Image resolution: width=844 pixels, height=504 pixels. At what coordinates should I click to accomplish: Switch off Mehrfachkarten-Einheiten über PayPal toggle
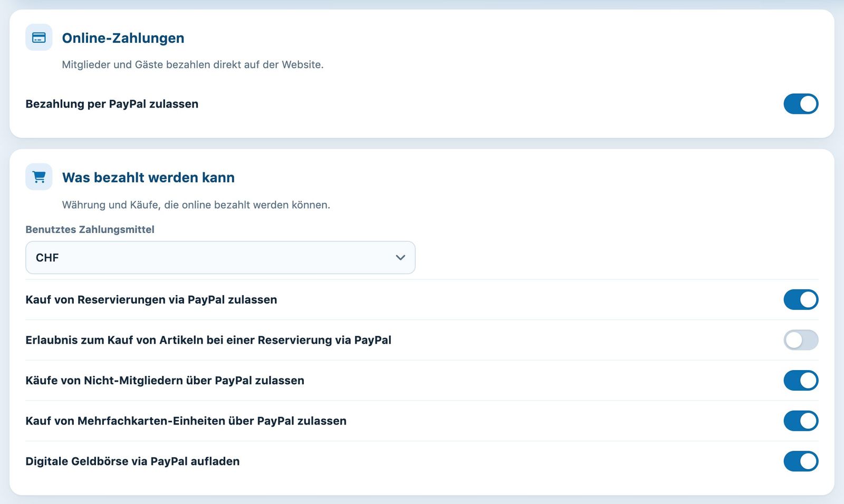click(x=801, y=421)
